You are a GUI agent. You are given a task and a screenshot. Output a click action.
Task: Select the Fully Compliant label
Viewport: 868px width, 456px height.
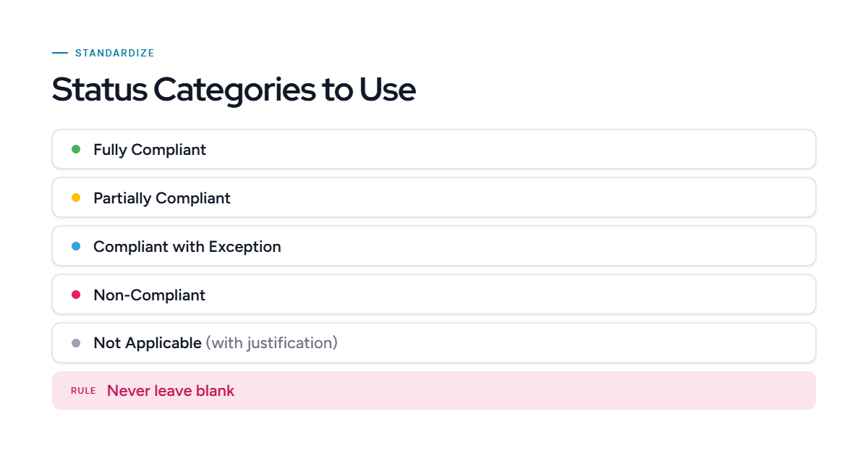click(150, 150)
